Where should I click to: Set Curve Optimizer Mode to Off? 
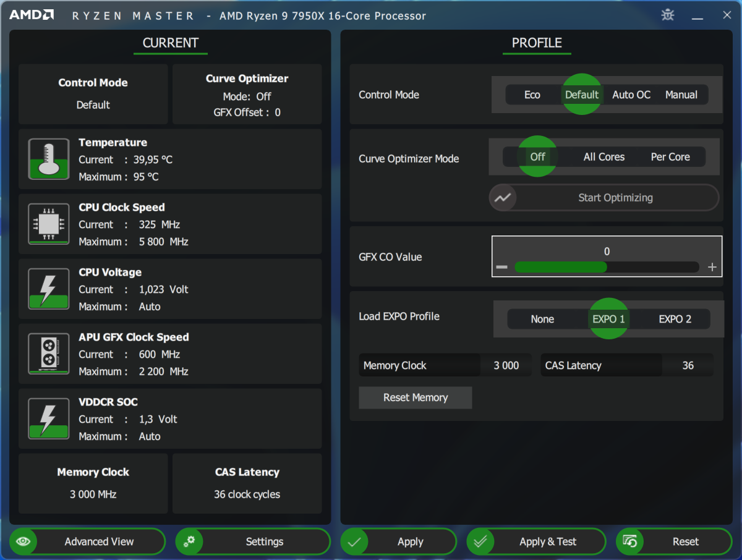tap(537, 156)
